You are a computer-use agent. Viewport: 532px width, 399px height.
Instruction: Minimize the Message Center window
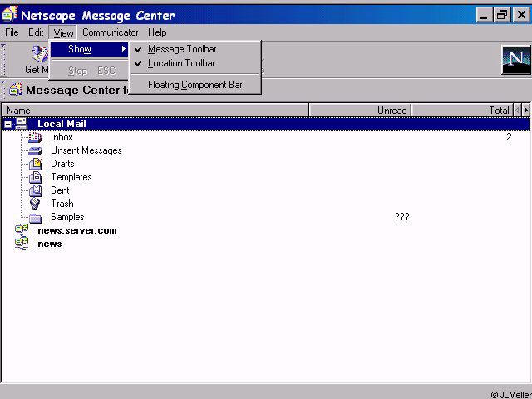pyautogui.click(x=484, y=15)
